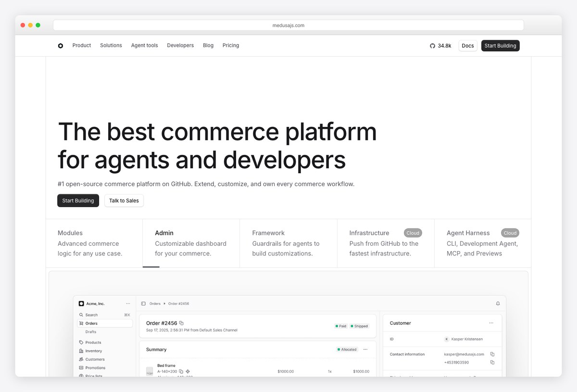Click the medusajs.com browser address bar
This screenshot has width=577, height=392.
(x=288, y=25)
